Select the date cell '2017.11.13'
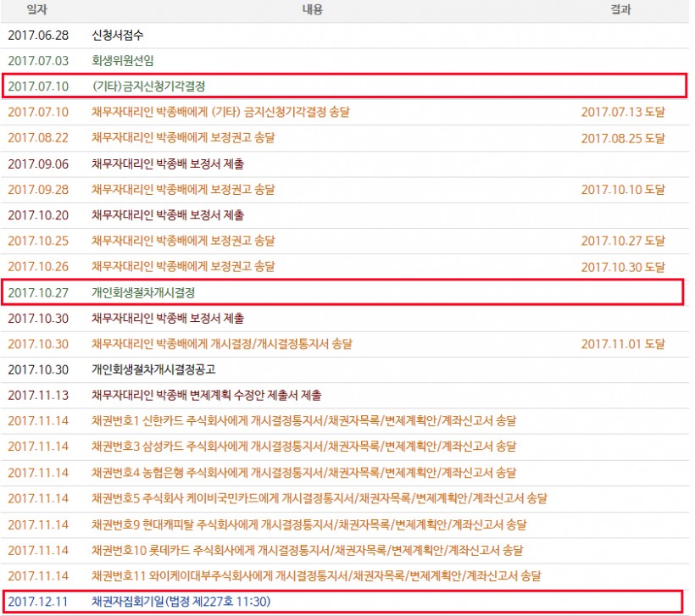This screenshot has height=616, width=695. [38, 396]
